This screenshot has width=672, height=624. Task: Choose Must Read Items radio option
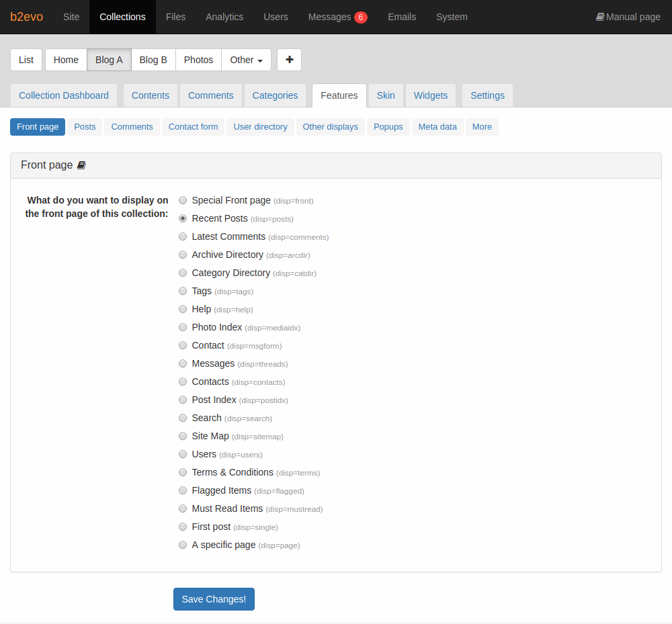[183, 508]
